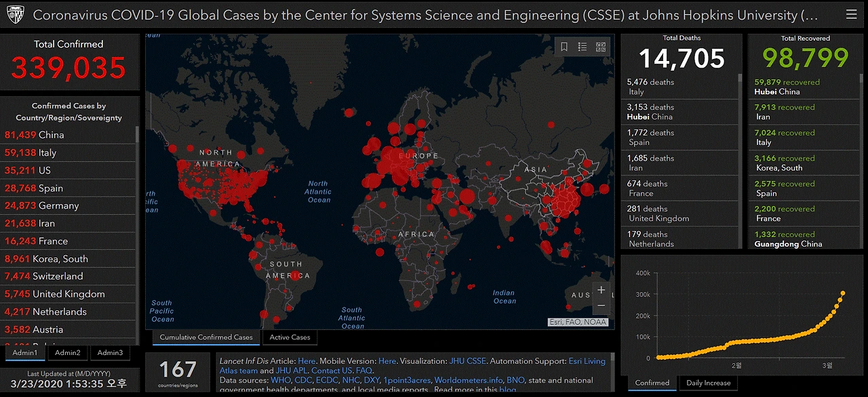Open the map legend list icon
Screen dimensions: 868x397
point(582,47)
